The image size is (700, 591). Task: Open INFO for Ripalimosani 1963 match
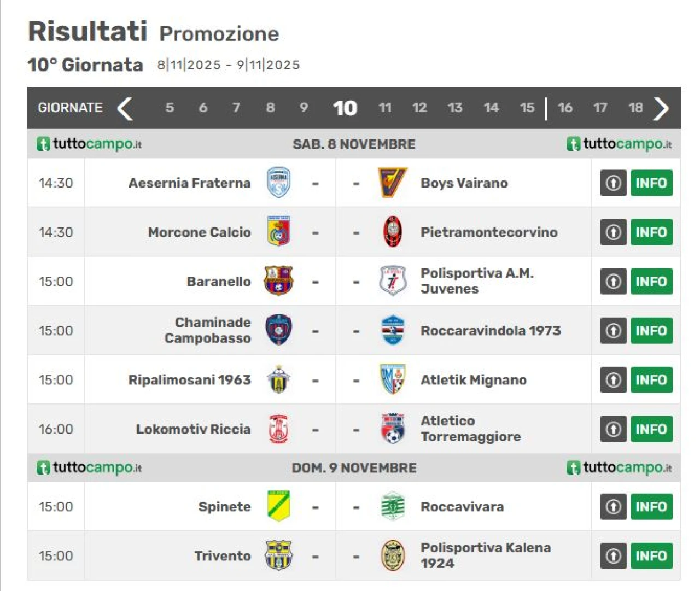pos(651,379)
